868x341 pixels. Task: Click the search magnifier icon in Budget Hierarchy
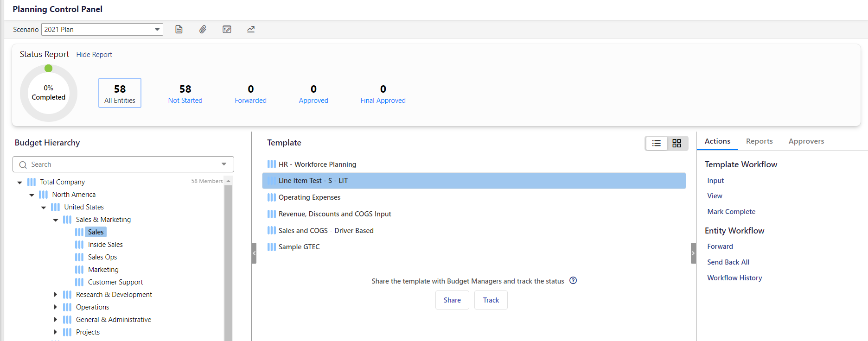23,164
